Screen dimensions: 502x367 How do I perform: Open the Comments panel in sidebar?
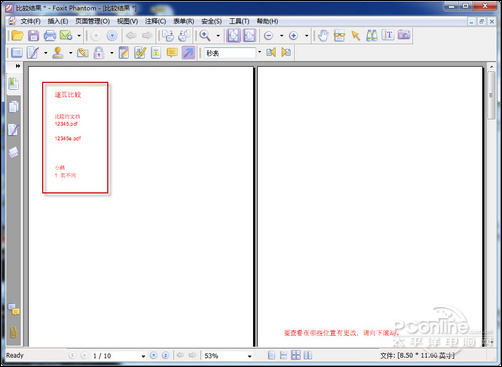pyautogui.click(x=14, y=310)
